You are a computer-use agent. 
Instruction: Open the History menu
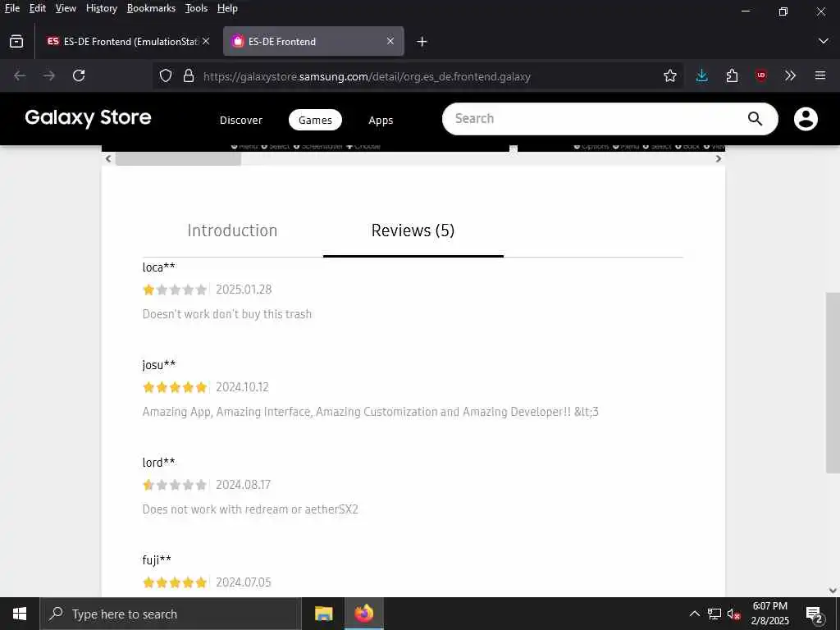[x=101, y=8]
